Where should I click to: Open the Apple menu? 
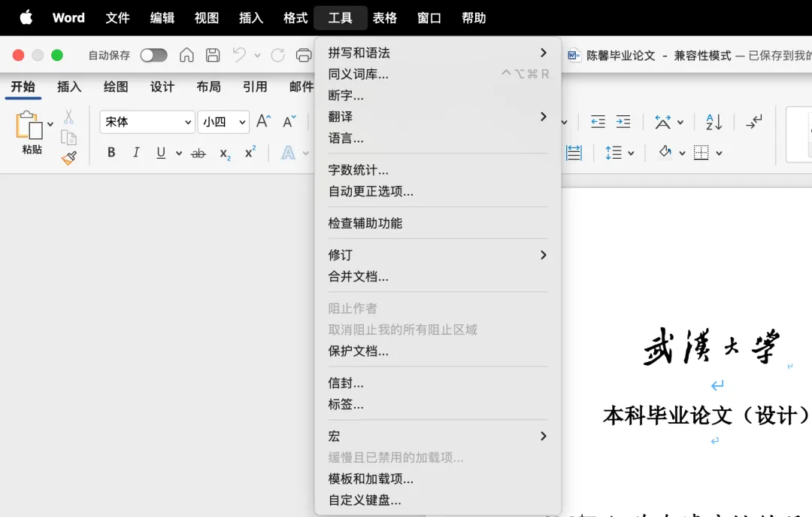pos(26,17)
